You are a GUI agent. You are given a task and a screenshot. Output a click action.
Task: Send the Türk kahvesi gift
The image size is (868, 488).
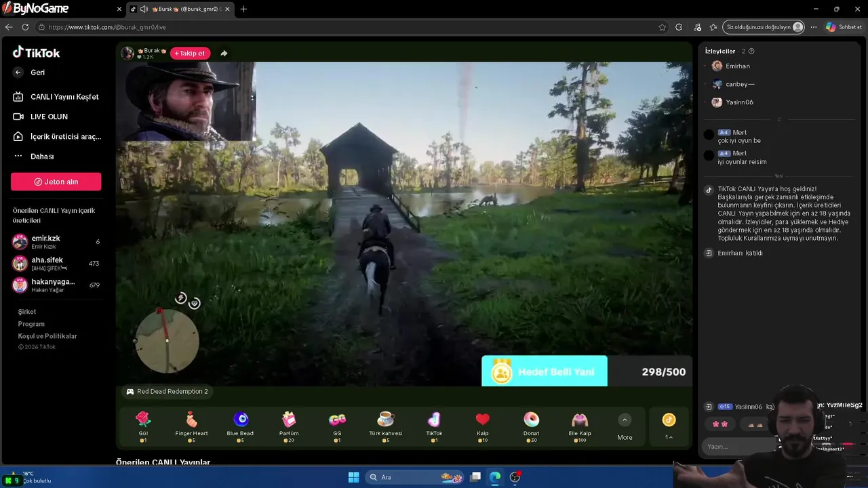click(x=386, y=426)
